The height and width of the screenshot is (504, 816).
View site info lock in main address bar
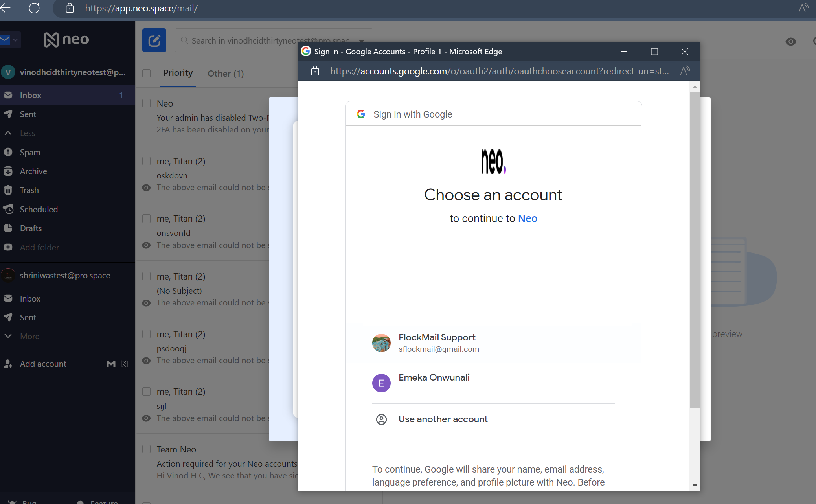coord(70,8)
